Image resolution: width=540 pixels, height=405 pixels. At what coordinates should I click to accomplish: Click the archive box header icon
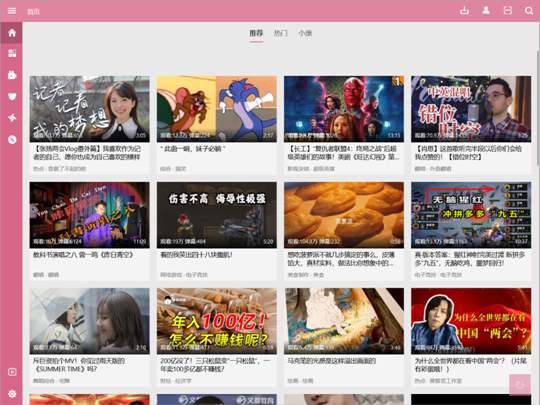[508, 11]
